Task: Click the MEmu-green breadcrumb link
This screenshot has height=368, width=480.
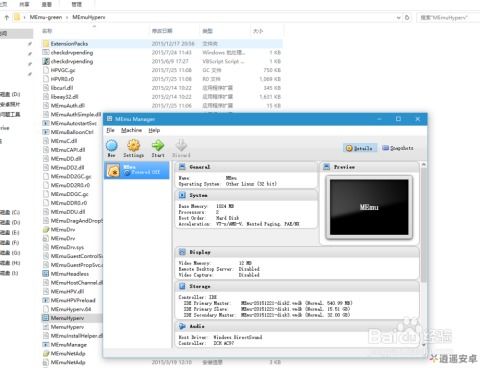Action: pyautogui.click(x=46, y=17)
